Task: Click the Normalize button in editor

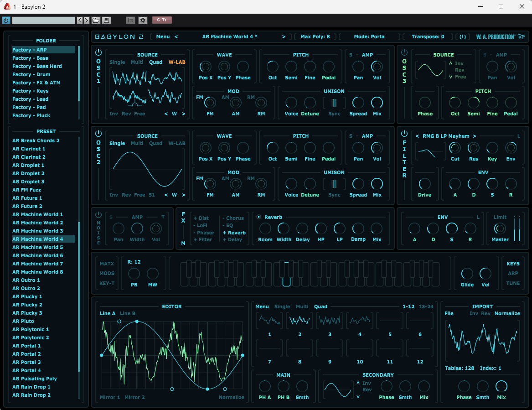Action: point(231,397)
